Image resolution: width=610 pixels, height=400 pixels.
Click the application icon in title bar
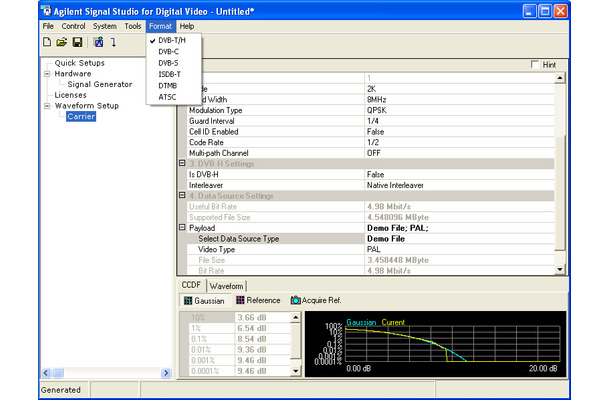pyautogui.click(x=47, y=11)
